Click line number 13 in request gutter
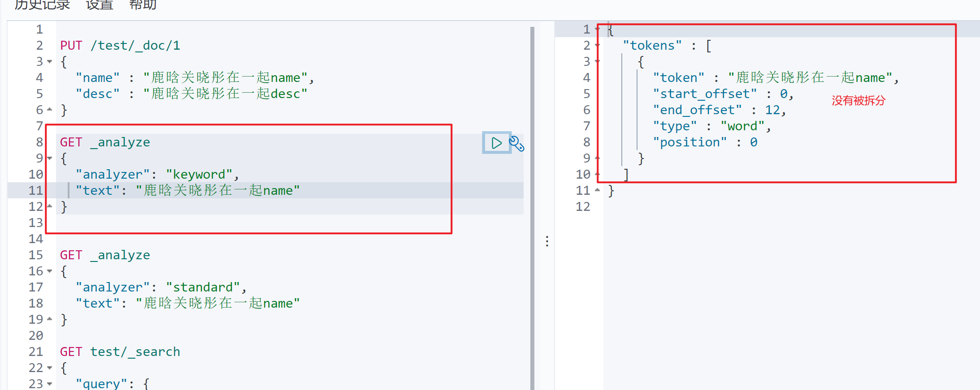This screenshot has height=390, width=980. pos(36,223)
